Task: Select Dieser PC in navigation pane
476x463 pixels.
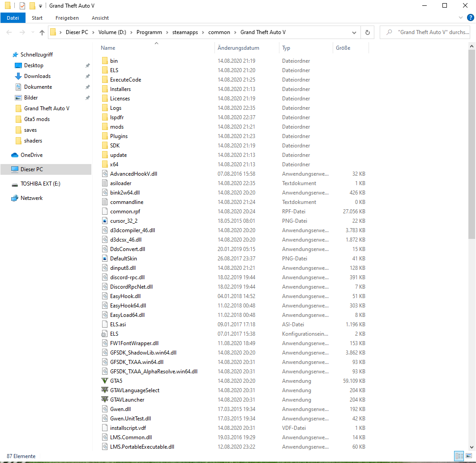Action: coord(46,169)
